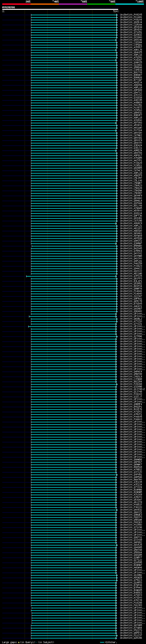Click hit label UniRef100_A7KCY8
The image size is (146, 644).
(x=131, y=600)
